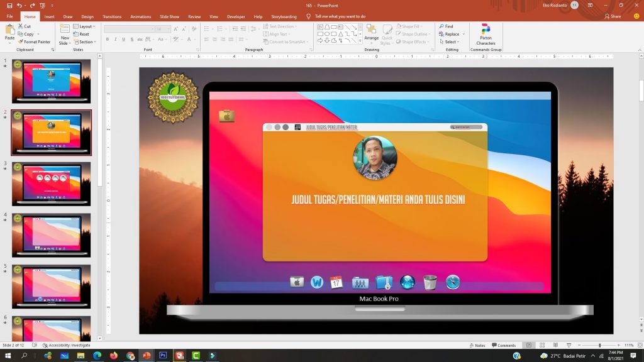Toggle Underline formatting

pos(124,40)
